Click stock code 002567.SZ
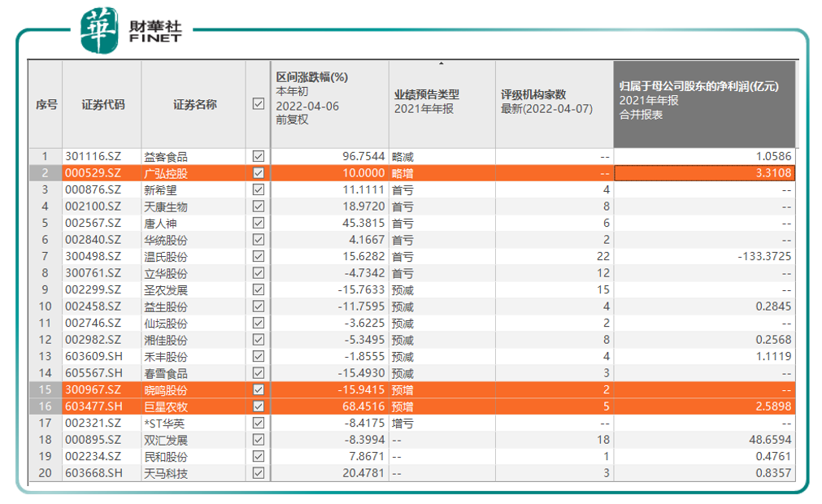 click(x=93, y=224)
